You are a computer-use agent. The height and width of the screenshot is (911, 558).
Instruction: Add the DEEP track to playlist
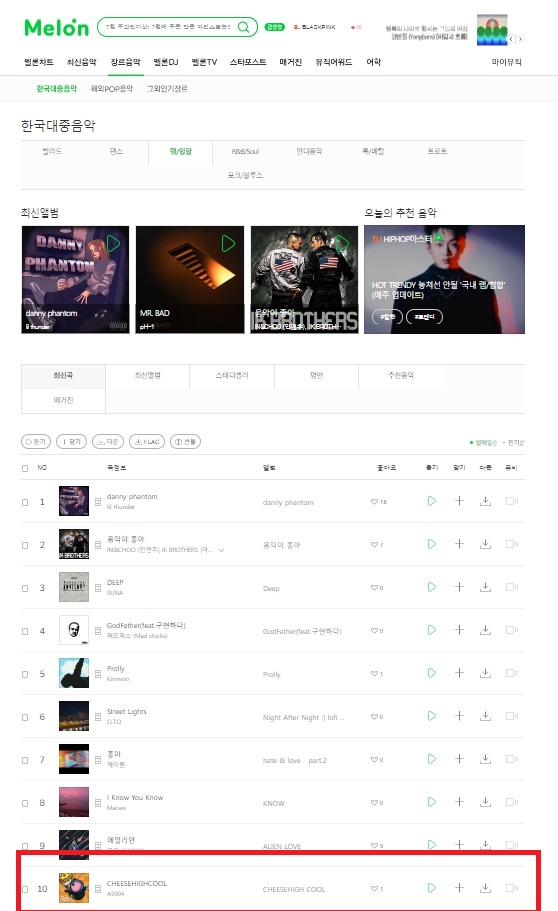click(459, 587)
